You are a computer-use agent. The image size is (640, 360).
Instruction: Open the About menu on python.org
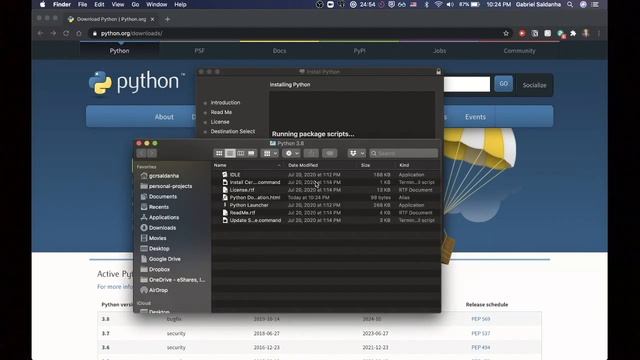click(x=164, y=117)
